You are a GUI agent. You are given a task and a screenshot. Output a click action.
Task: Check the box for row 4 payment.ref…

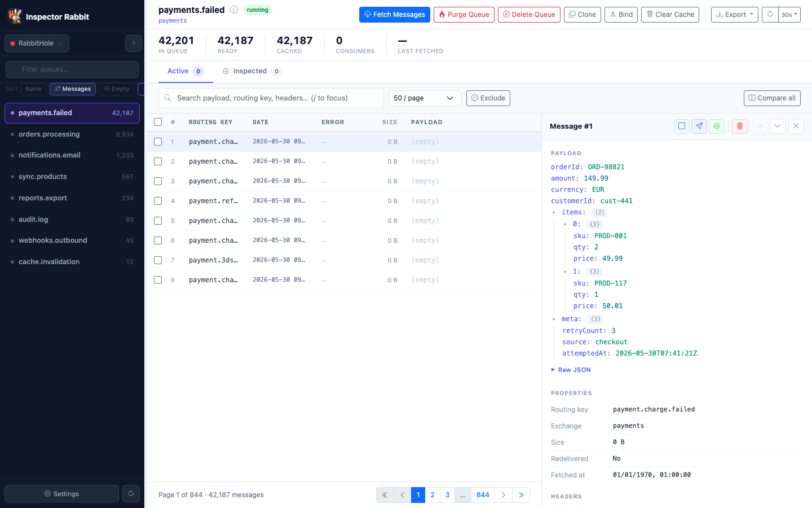(x=158, y=201)
